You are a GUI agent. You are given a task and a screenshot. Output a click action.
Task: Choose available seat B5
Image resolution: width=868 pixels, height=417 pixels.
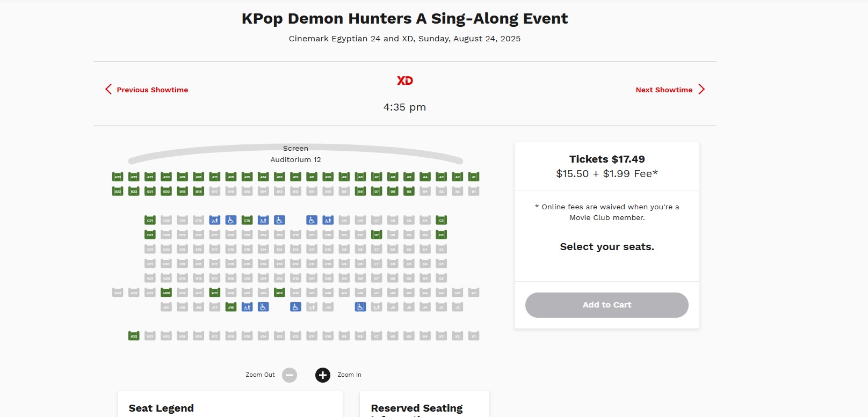coord(409,191)
